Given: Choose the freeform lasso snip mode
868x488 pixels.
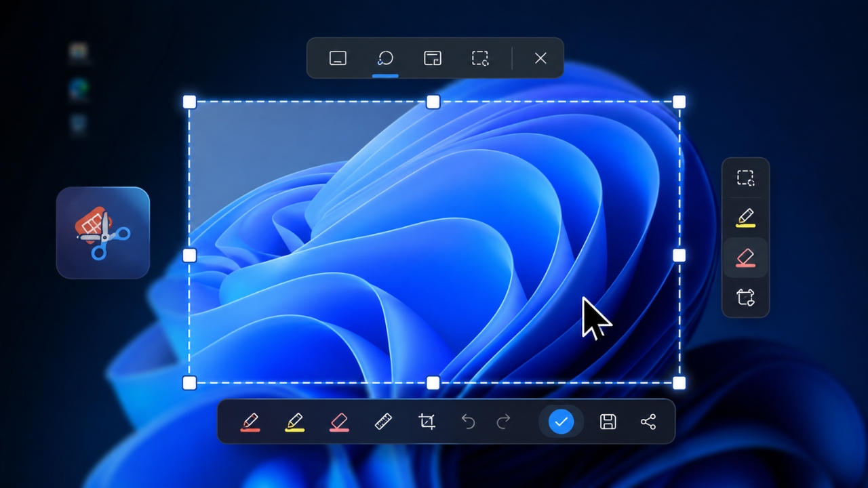Looking at the screenshot, I should pyautogui.click(x=385, y=58).
